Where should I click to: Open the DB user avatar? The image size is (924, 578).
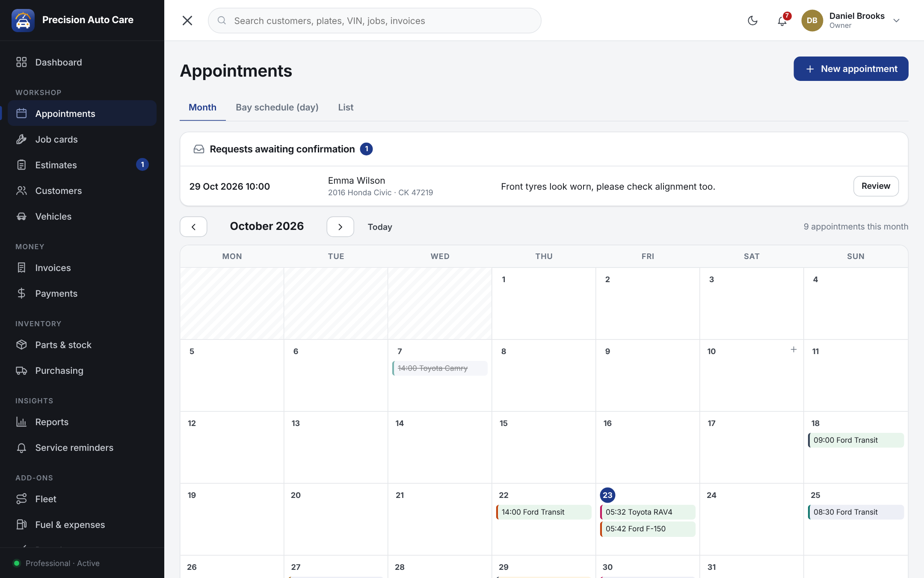812,21
